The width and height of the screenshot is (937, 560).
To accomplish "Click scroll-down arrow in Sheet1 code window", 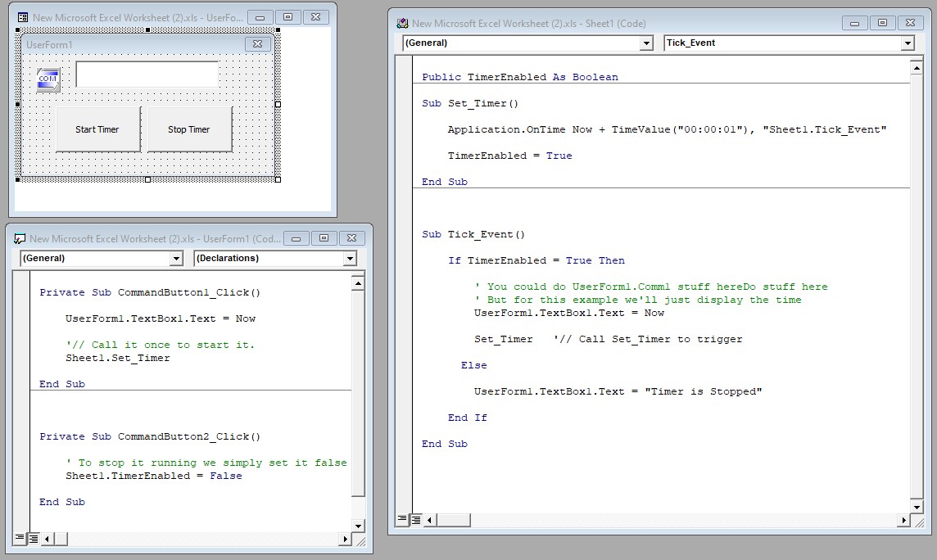I will click(917, 508).
